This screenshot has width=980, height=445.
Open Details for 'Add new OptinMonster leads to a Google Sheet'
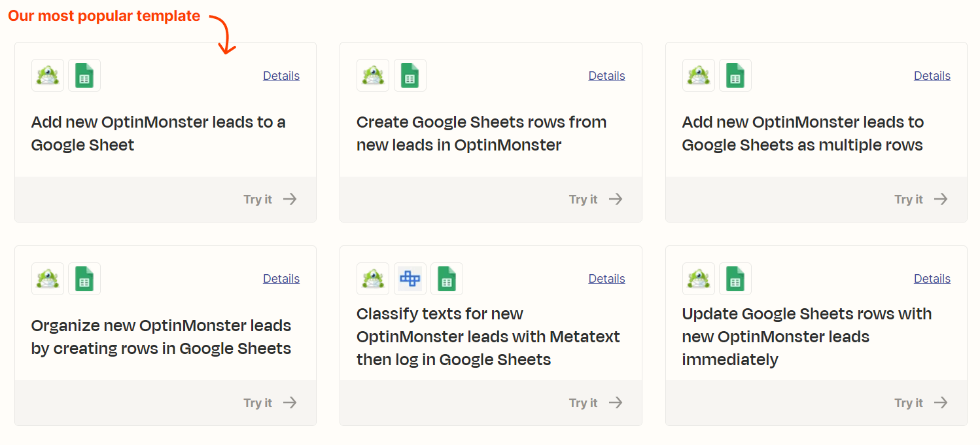[281, 75]
